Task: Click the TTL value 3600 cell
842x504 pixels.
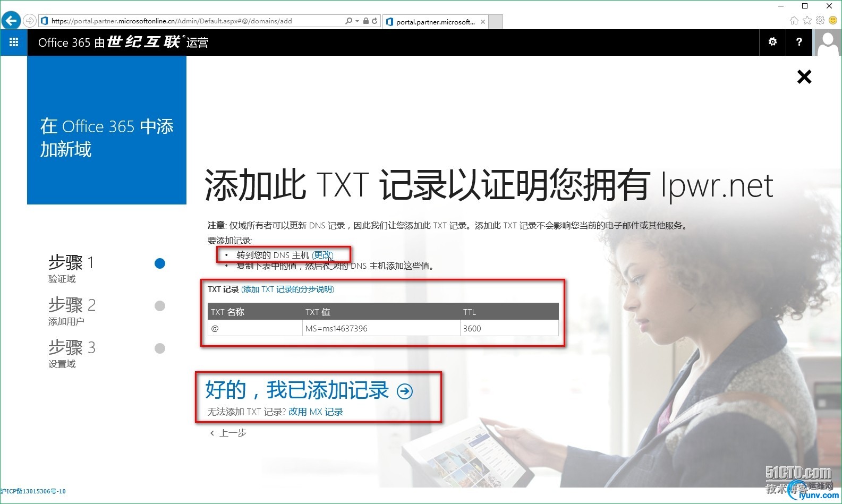Action: coord(509,328)
